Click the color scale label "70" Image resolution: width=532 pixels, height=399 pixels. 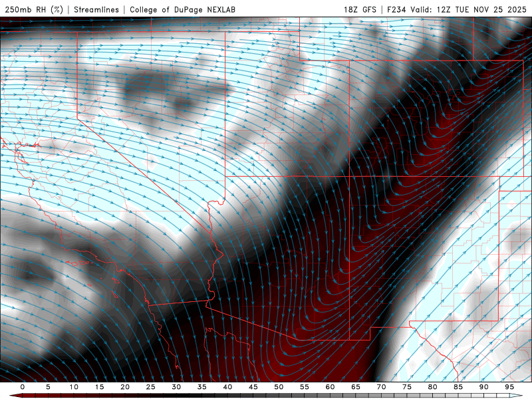(381, 387)
